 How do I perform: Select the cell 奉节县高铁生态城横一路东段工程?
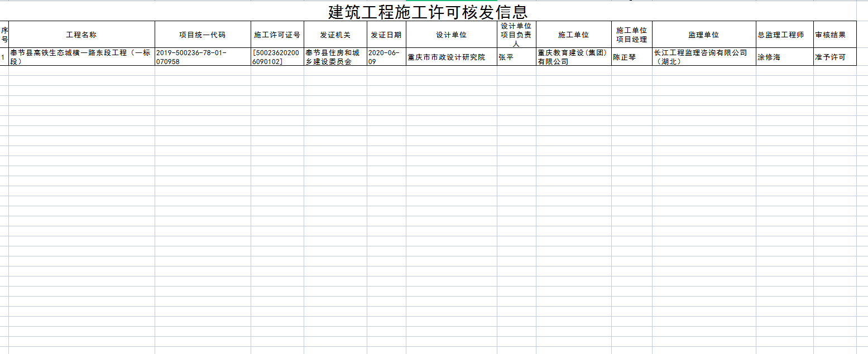81,57
